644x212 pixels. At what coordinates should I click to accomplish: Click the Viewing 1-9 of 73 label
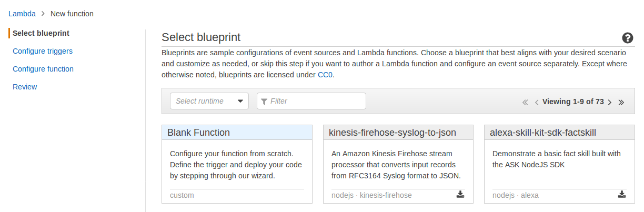(x=572, y=102)
